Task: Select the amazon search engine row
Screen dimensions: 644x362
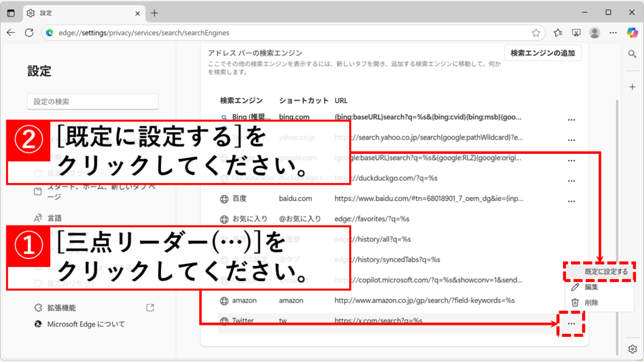Action: click(402, 300)
